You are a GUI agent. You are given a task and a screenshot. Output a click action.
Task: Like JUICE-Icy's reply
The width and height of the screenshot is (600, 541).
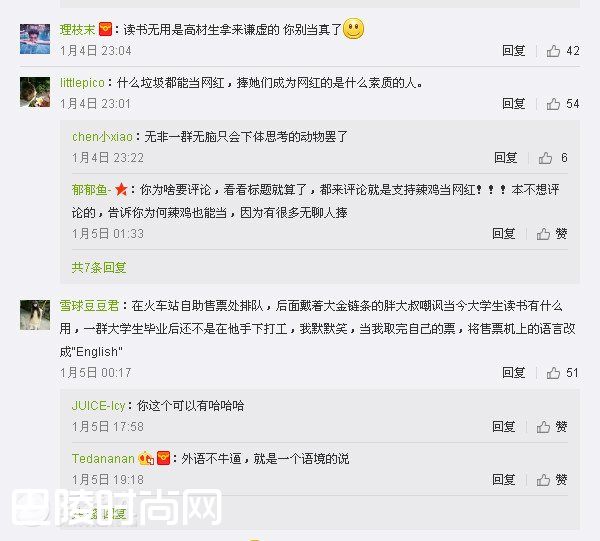[x=543, y=427]
